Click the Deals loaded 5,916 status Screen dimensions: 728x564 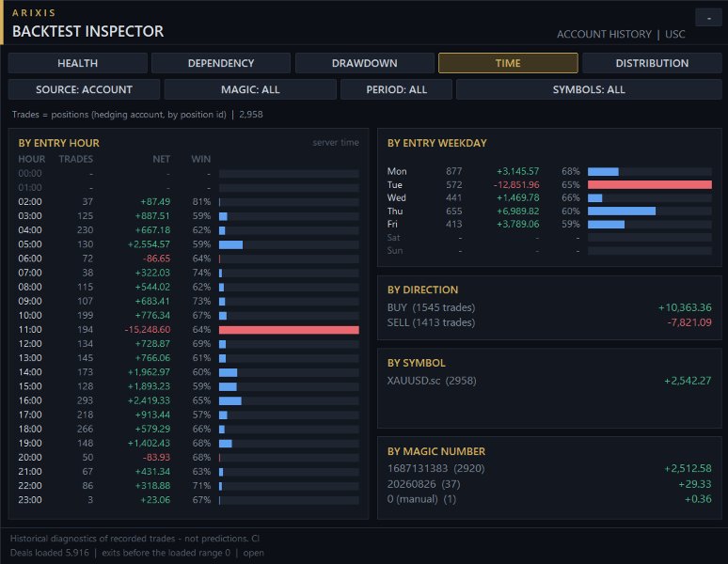click(x=49, y=553)
